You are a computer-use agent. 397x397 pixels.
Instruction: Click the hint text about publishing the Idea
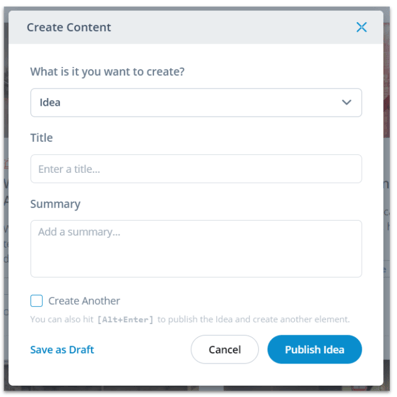[x=190, y=319]
